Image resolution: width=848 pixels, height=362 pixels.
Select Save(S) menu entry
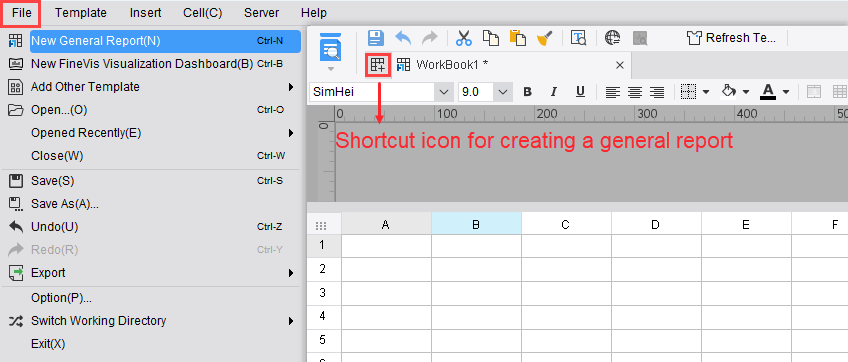coord(151,181)
